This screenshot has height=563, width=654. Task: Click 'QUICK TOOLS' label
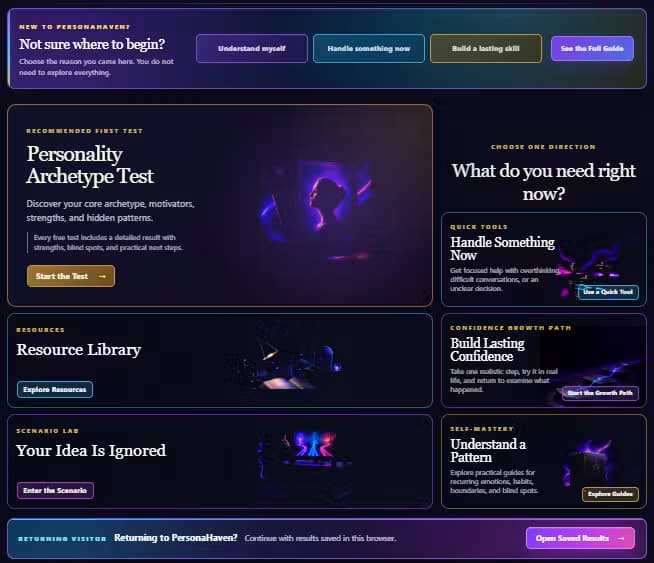(x=479, y=227)
